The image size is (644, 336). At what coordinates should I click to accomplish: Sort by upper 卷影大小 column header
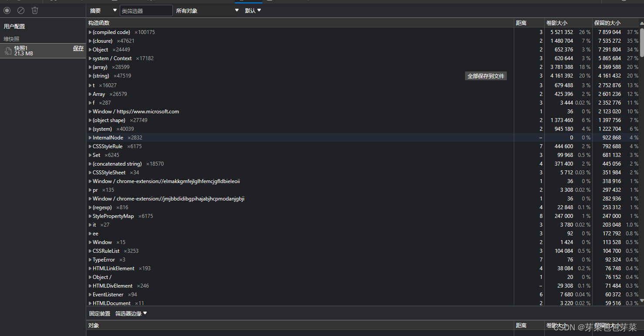click(x=568, y=23)
